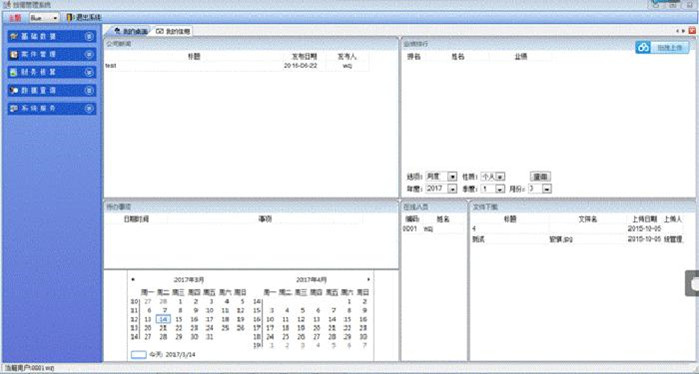The width and height of the screenshot is (699, 374).
Task: Select March 15 in the calendar
Action: pyautogui.click(x=179, y=319)
